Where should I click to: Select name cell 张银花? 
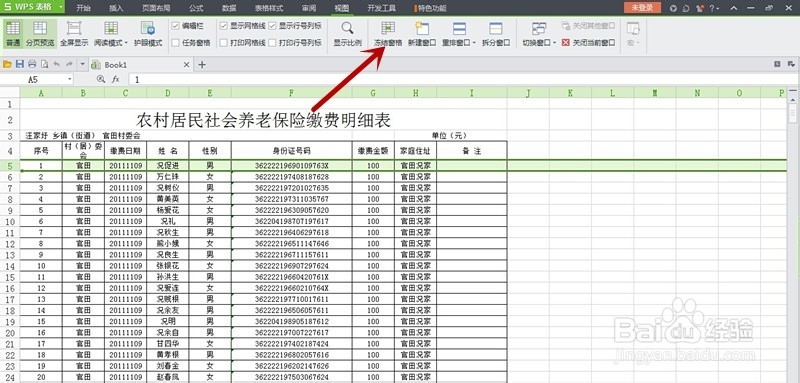pyautogui.click(x=167, y=266)
